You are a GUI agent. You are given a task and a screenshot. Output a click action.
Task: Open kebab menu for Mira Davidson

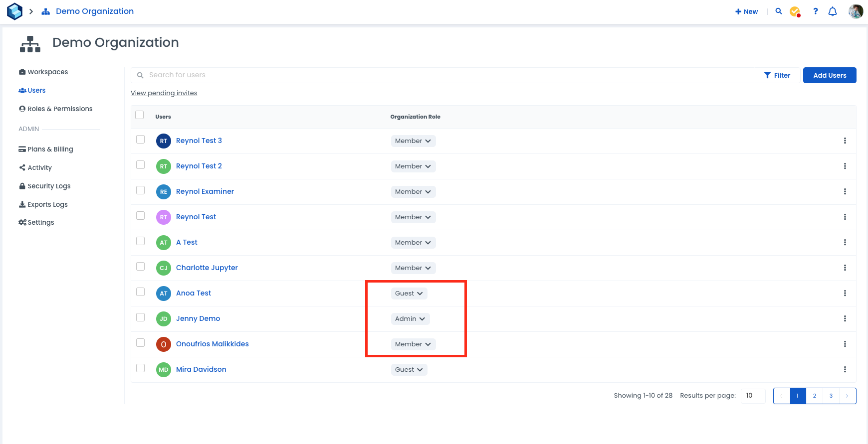(x=845, y=370)
